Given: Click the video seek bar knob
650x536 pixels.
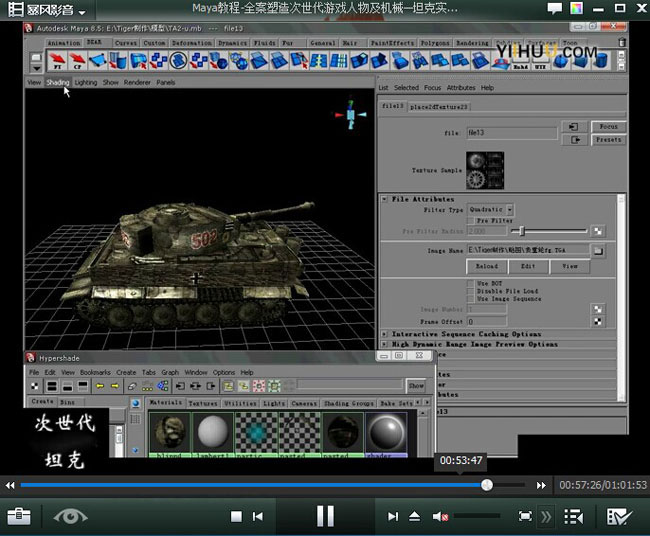Looking at the screenshot, I should pyautogui.click(x=487, y=485).
